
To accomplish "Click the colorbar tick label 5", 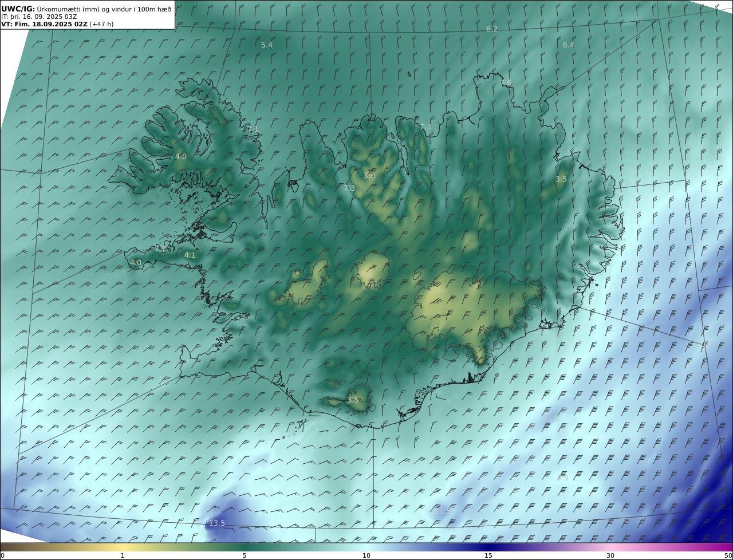I will coord(245,555).
